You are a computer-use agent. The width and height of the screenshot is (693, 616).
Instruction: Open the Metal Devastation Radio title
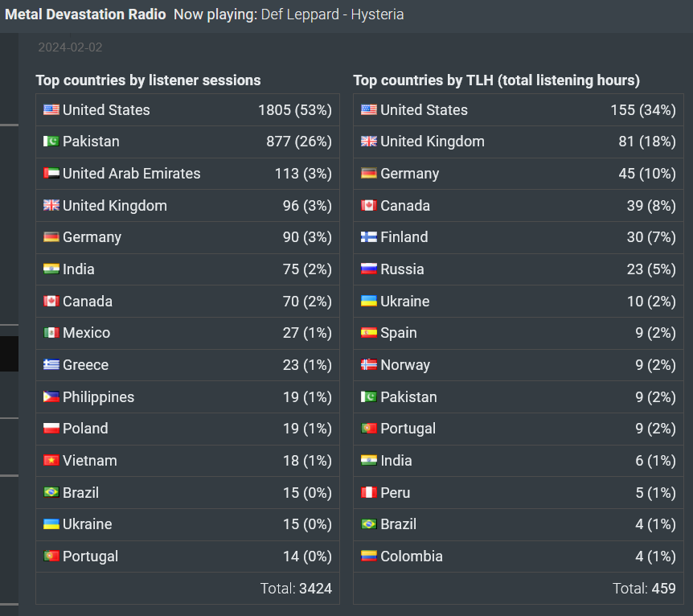85,14
